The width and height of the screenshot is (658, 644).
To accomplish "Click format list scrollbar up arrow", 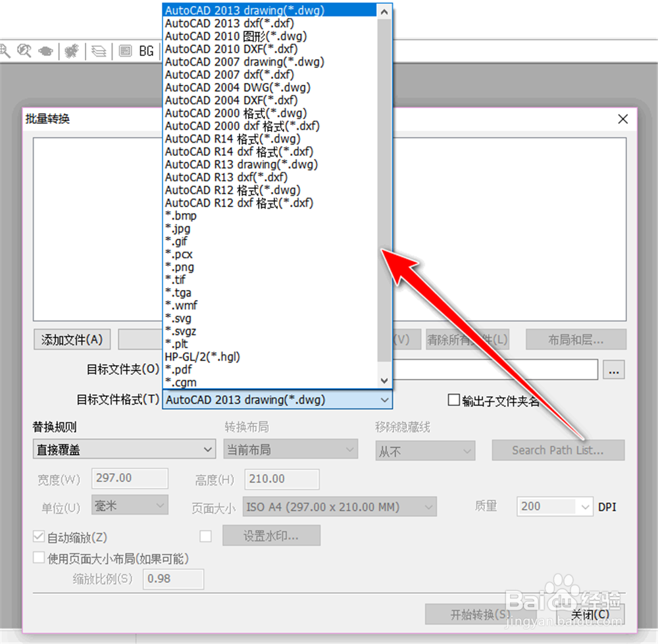I will (x=384, y=12).
